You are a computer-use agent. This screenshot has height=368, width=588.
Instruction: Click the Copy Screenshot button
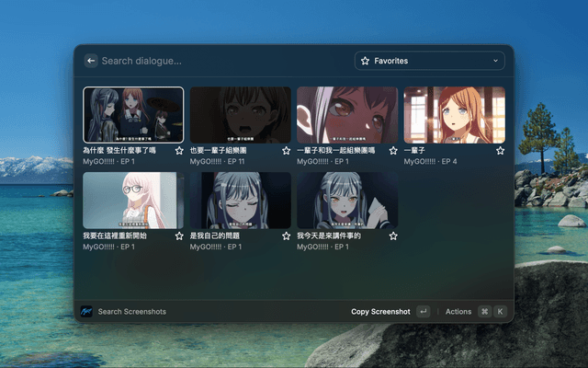(x=380, y=312)
